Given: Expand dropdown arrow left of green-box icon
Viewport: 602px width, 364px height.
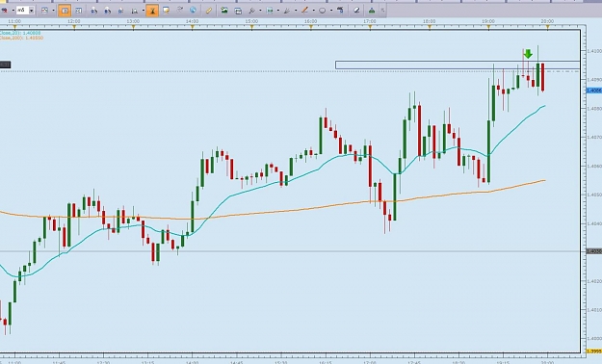Looking at the screenshot, I should (x=260, y=11).
